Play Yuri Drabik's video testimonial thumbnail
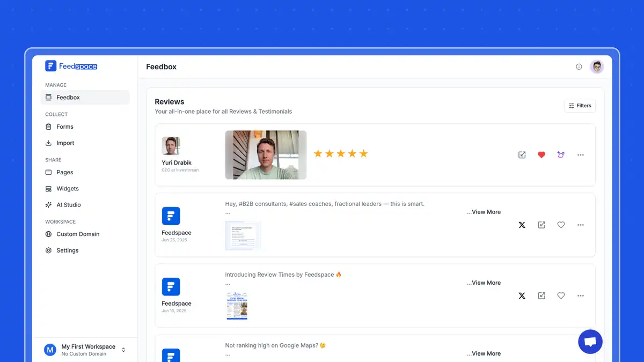The height and width of the screenshot is (362, 644). pyautogui.click(x=266, y=155)
